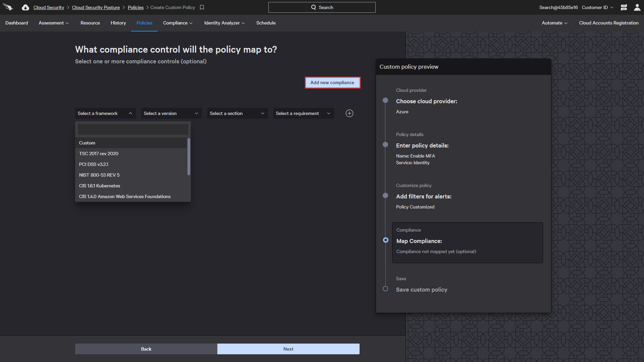The height and width of the screenshot is (362, 644).
Task: Expand the Select a section dropdown
Action: tap(237, 113)
